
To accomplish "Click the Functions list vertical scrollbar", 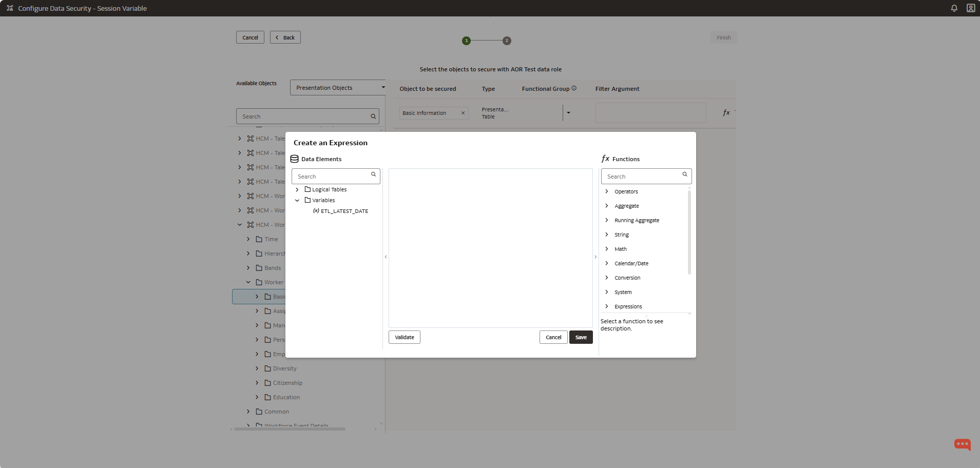I will pos(689,232).
